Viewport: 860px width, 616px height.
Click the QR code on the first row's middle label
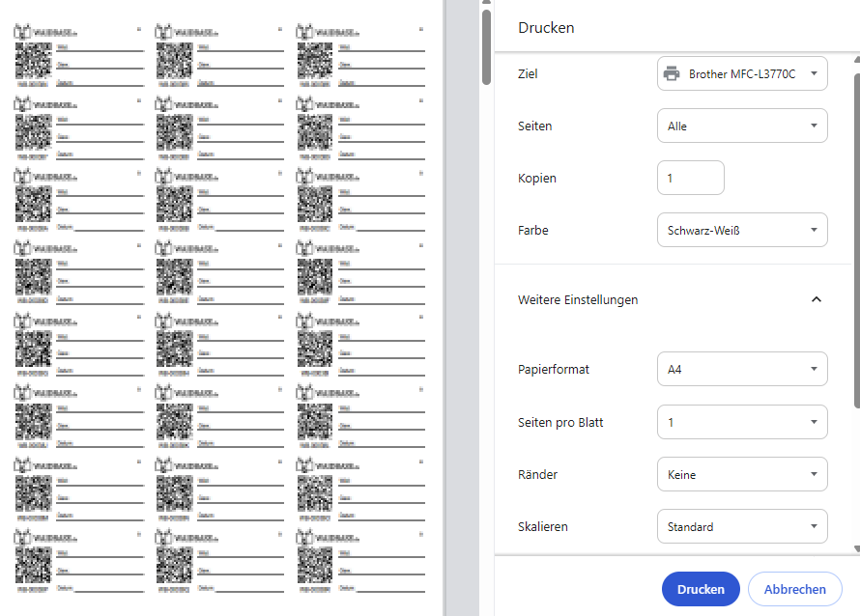pyautogui.click(x=173, y=61)
